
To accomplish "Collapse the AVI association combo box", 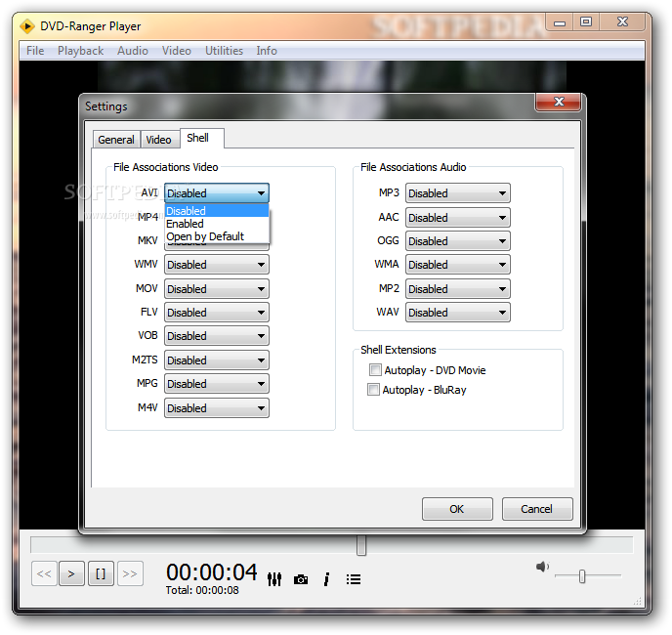I will point(217,193).
